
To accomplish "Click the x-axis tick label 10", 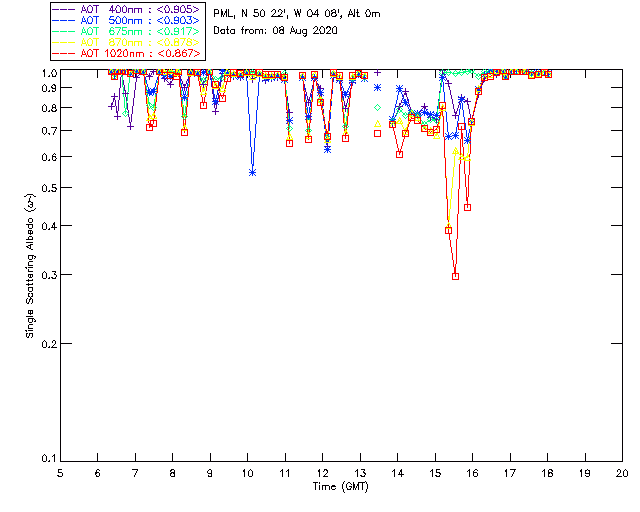I will [248, 473].
